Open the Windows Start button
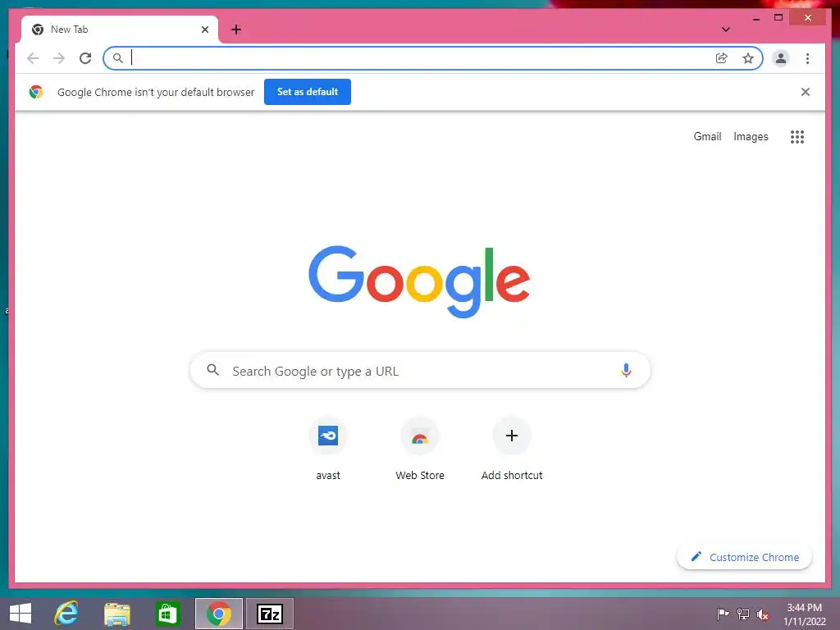 tap(21, 614)
